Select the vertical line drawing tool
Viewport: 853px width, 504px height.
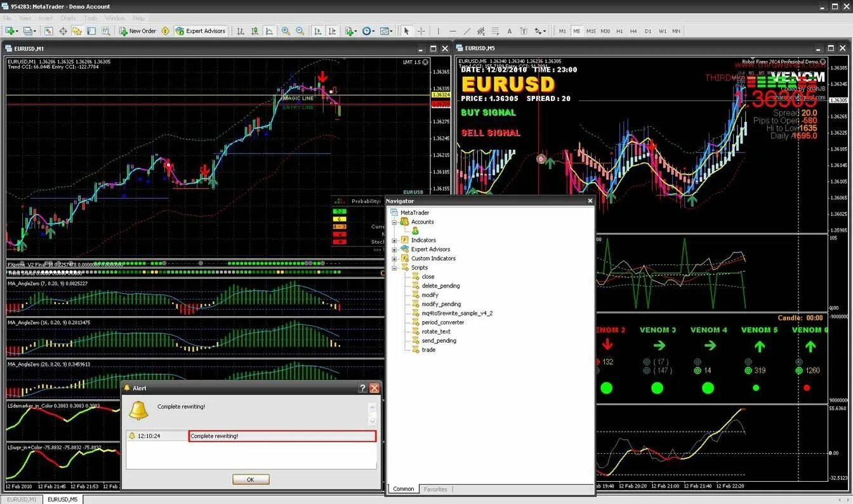click(439, 31)
